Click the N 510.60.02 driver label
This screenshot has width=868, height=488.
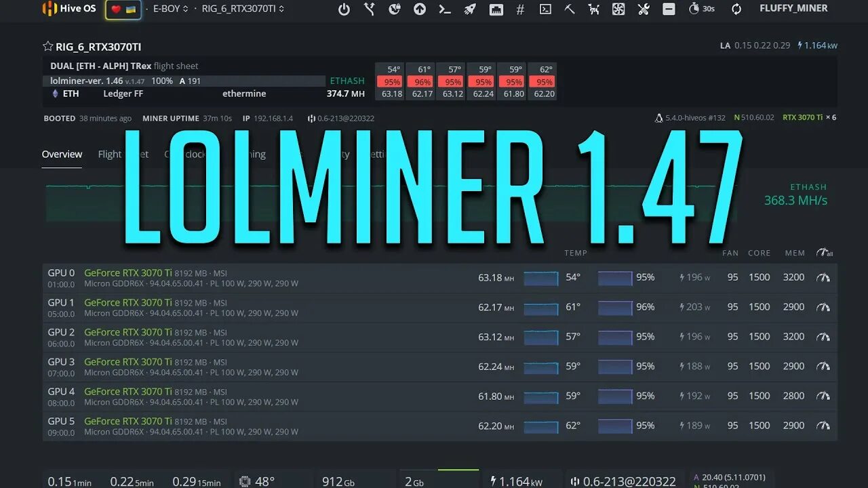(x=754, y=118)
